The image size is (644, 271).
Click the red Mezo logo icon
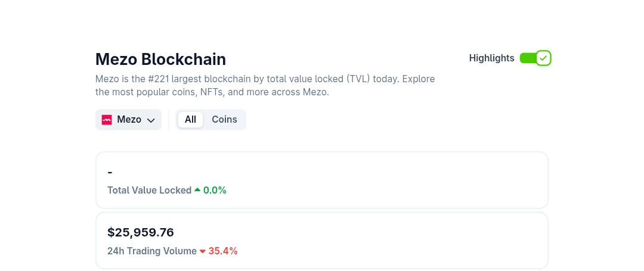click(x=107, y=120)
